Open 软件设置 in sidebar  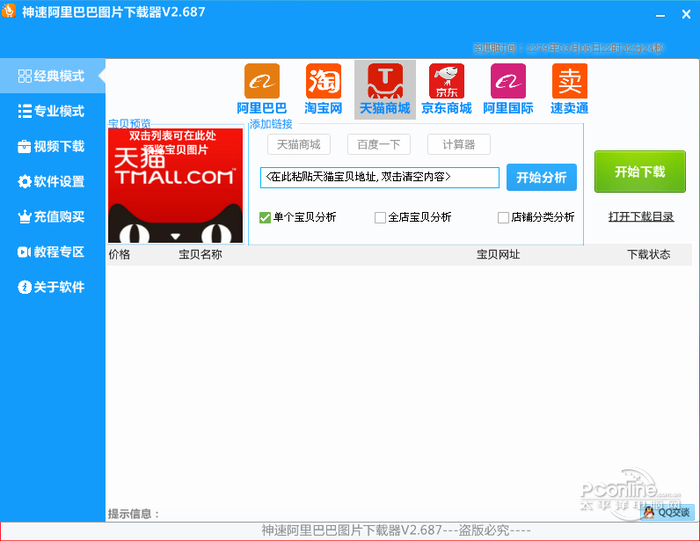(x=52, y=181)
